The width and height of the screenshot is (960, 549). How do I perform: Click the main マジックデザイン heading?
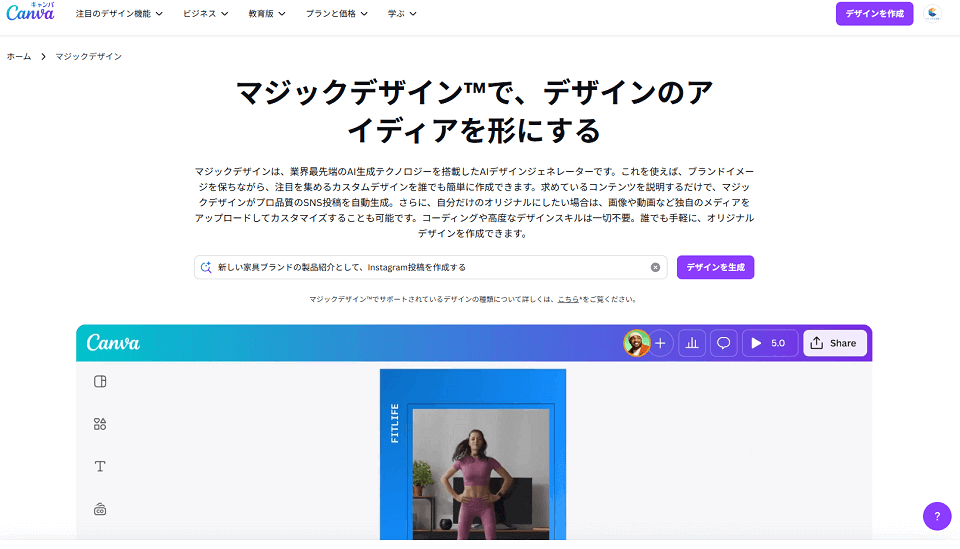tap(474, 111)
